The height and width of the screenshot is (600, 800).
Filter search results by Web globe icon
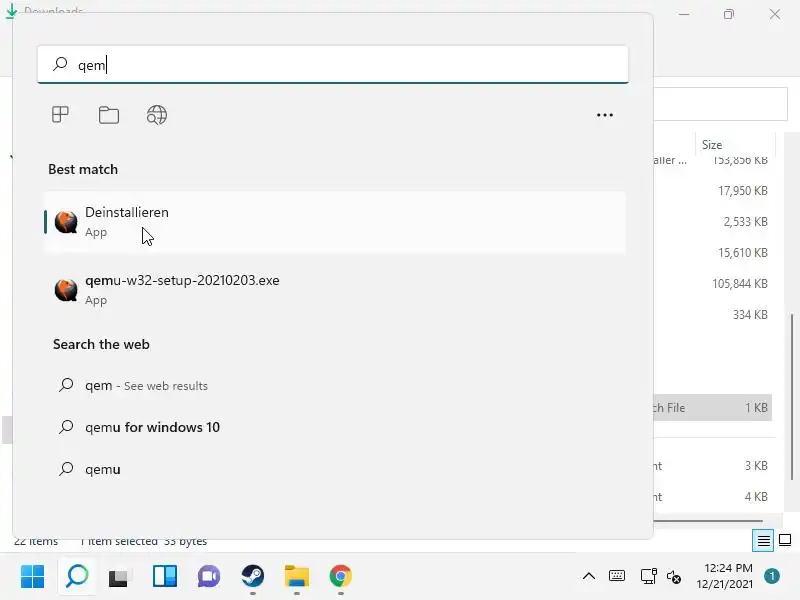(157, 115)
